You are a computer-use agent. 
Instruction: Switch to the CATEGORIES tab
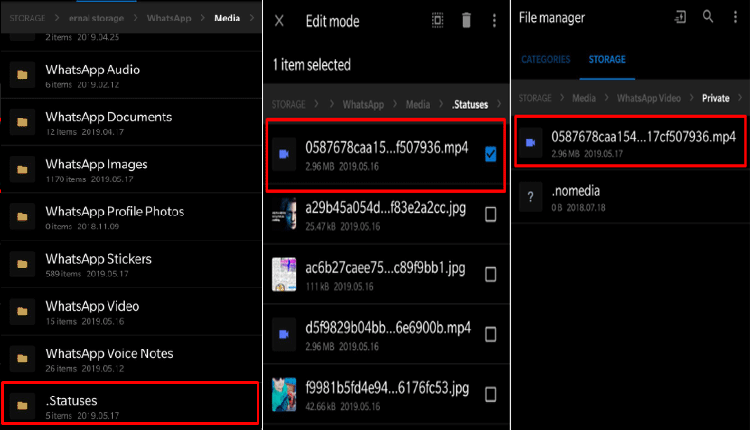pyautogui.click(x=546, y=60)
